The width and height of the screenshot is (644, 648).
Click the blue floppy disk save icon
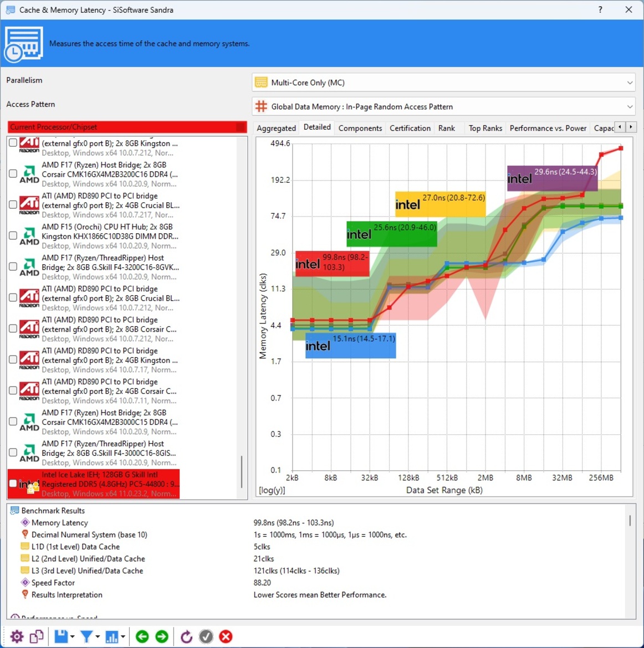[61, 636]
